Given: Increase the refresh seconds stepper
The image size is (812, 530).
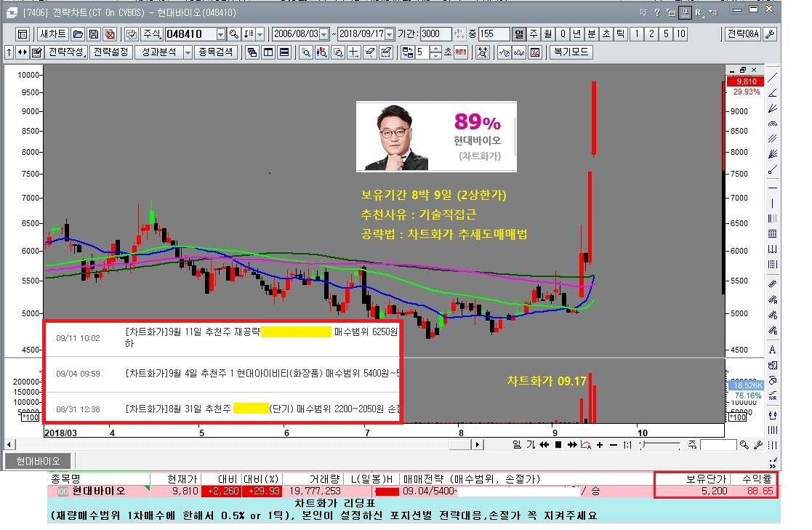Looking at the screenshot, I should tap(435, 49).
